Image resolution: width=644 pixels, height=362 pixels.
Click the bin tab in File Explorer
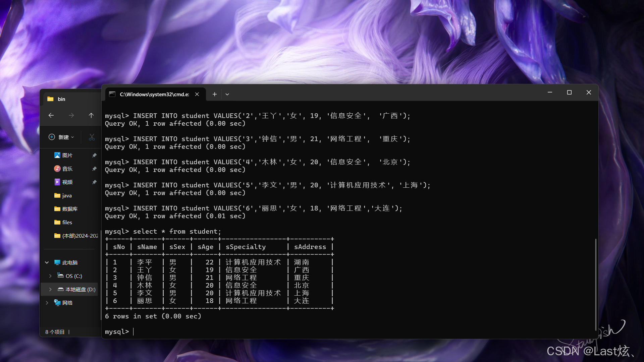coord(72,99)
